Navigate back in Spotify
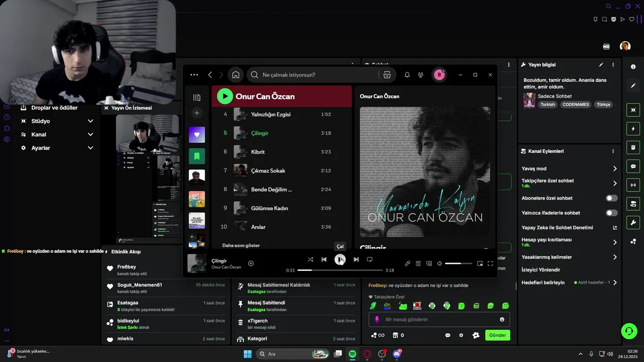This screenshot has height=362, width=644. pyautogui.click(x=210, y=75)
